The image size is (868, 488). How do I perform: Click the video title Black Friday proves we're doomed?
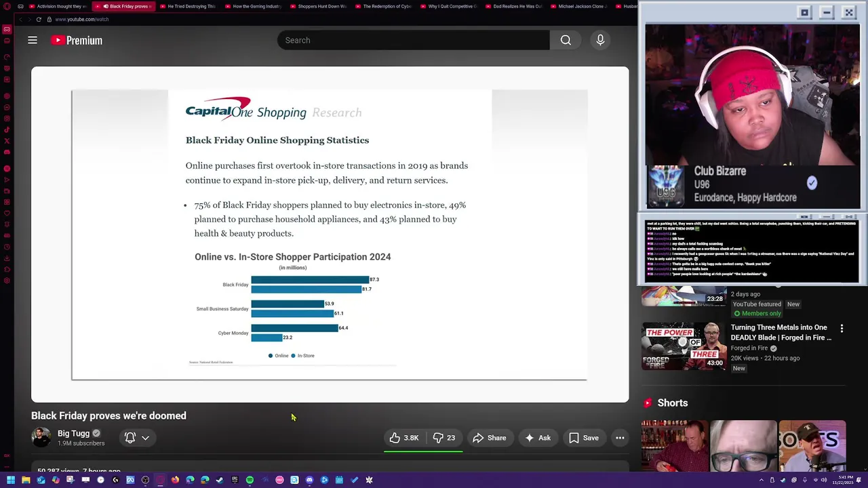tap(108, 415)
